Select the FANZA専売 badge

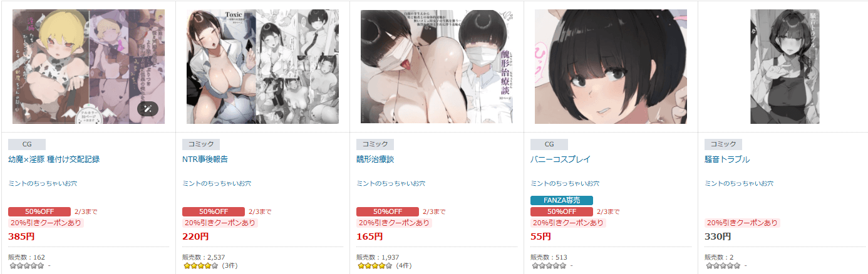562,200
